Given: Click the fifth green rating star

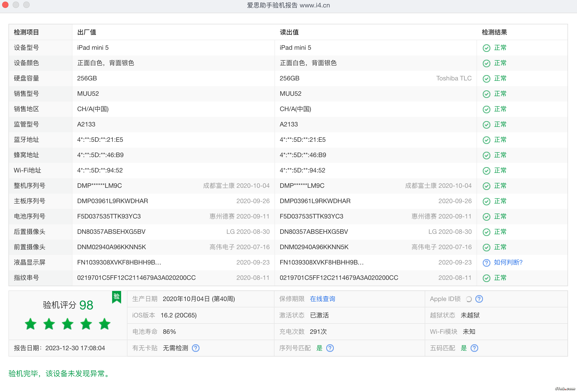Looking at the screenshot, I should tap(105, 324).
